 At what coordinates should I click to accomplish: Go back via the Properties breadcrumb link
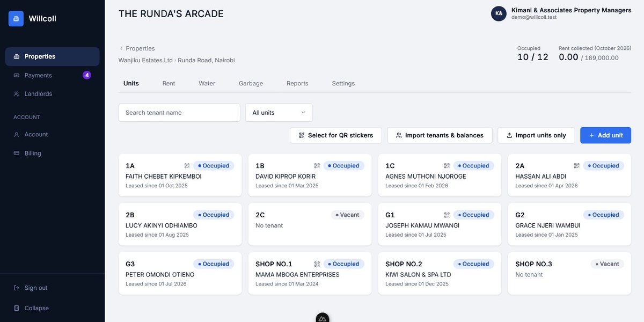pos(137,48)
